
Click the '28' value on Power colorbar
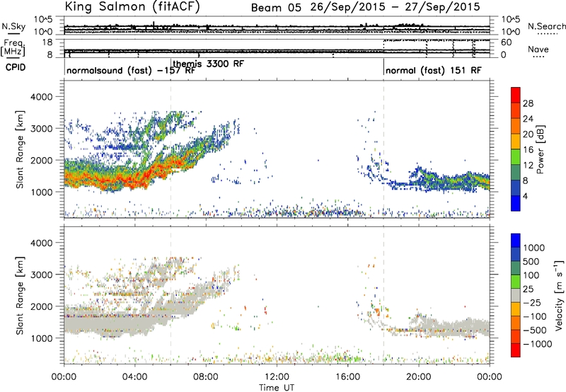click(528, 103)
